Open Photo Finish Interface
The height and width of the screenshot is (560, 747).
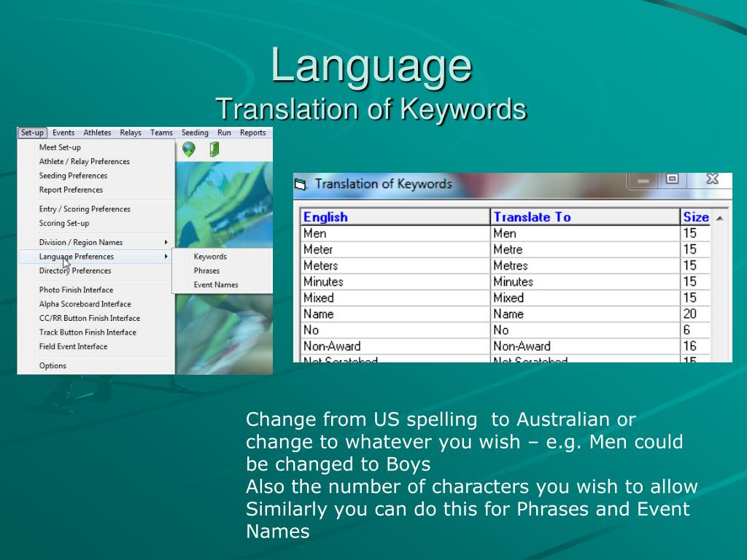pos(97,290)
